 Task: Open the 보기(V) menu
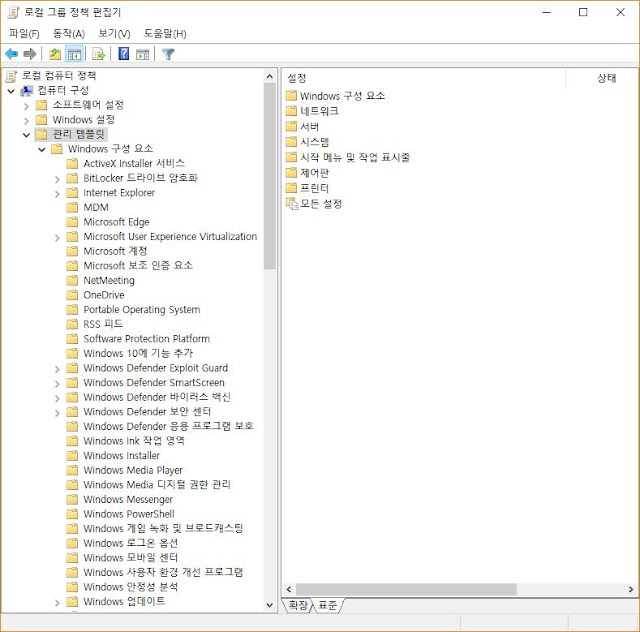tap(114, 33)
